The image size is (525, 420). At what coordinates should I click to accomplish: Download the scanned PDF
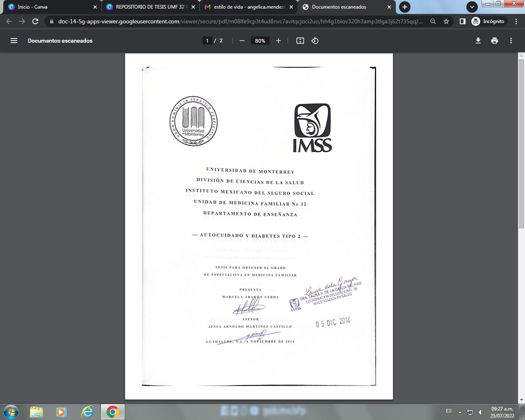478,41
